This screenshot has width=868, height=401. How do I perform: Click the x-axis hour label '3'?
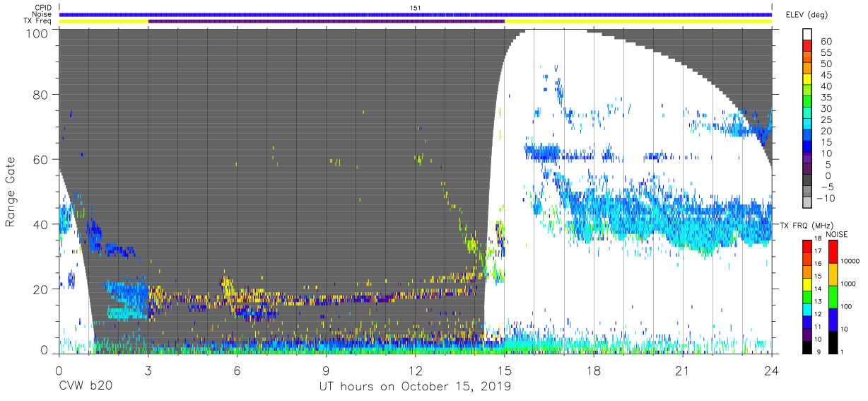[148, 371]
